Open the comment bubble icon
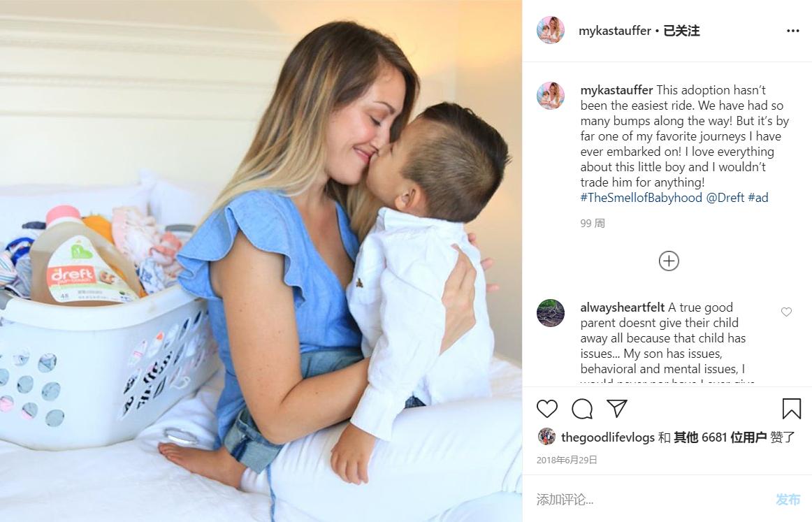The width and height of the screenshot is (812, 522). pyautogui.click(x=582, y=409)
